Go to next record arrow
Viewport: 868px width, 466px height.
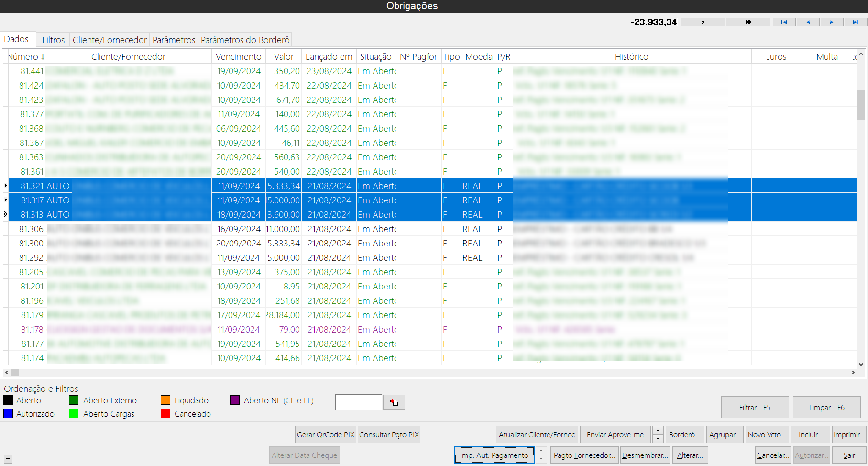pyautogui.click(x=832, y=22)
